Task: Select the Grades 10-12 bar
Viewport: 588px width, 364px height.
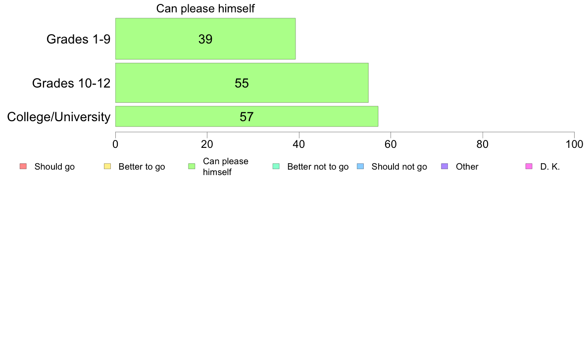Action: (x=242, y=83)
